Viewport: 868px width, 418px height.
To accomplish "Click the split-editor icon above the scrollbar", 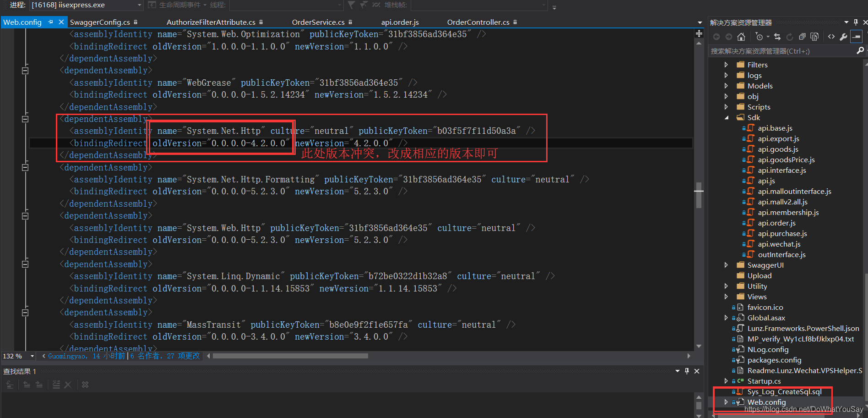I will coord(699,33).
